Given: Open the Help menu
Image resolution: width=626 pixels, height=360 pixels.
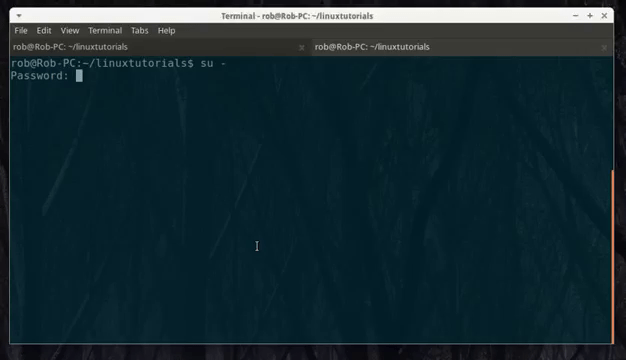Looking at the screenshot, I should [x=166, y=31].
